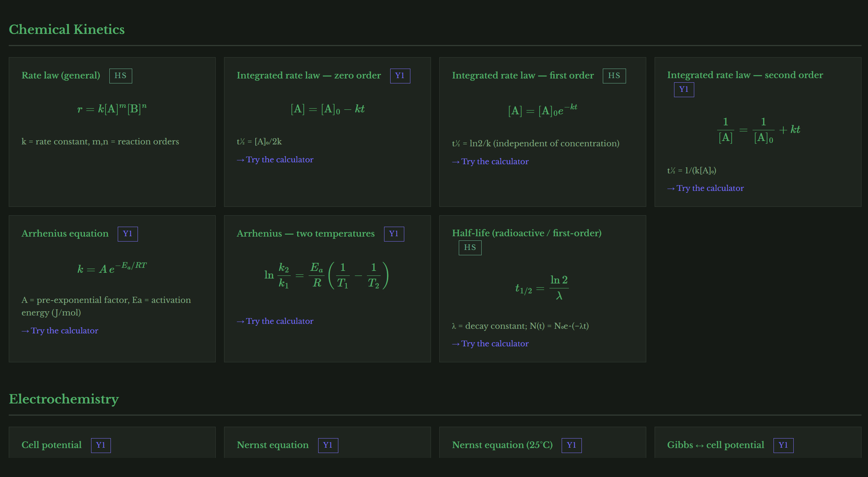Select the Electrochemistry section heading
This screenshot has height=477, width=868.
pos(64,399)
